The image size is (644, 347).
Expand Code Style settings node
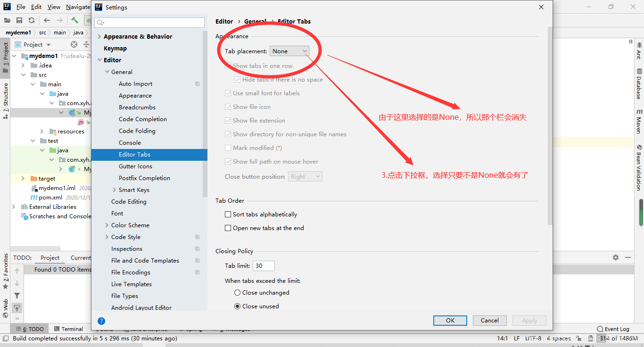pos(107,237)
